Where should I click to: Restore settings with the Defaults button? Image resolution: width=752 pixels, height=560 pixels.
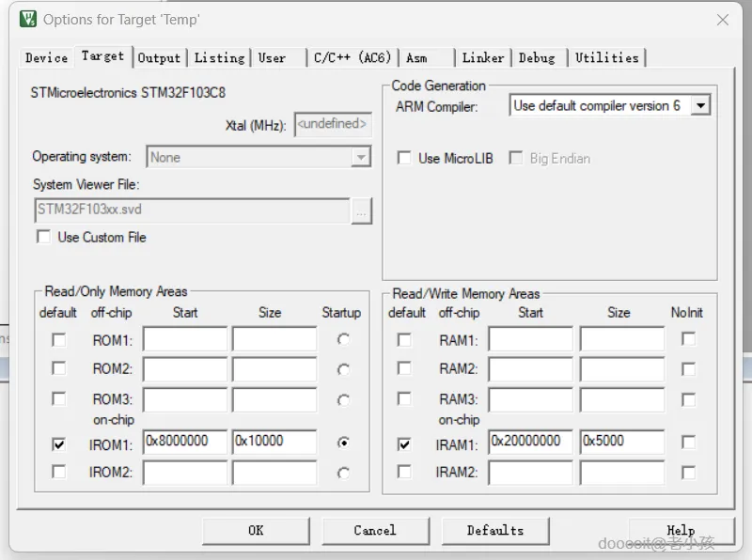[x=495, y=531]
